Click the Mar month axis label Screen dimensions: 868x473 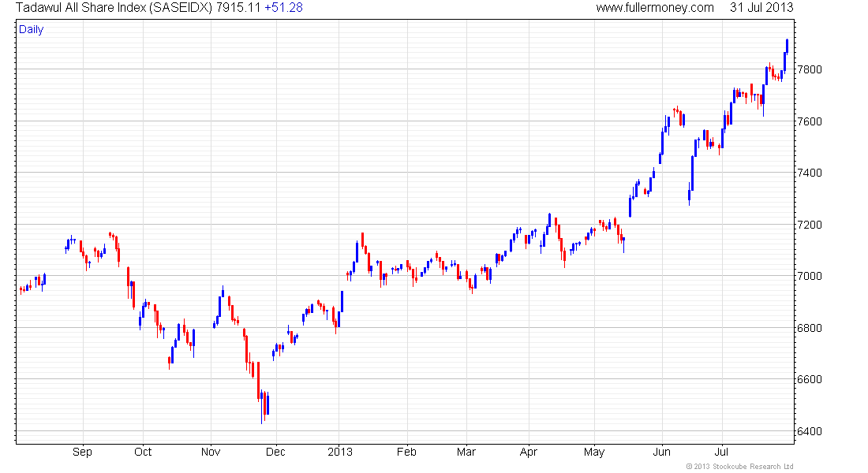point(466,452)
